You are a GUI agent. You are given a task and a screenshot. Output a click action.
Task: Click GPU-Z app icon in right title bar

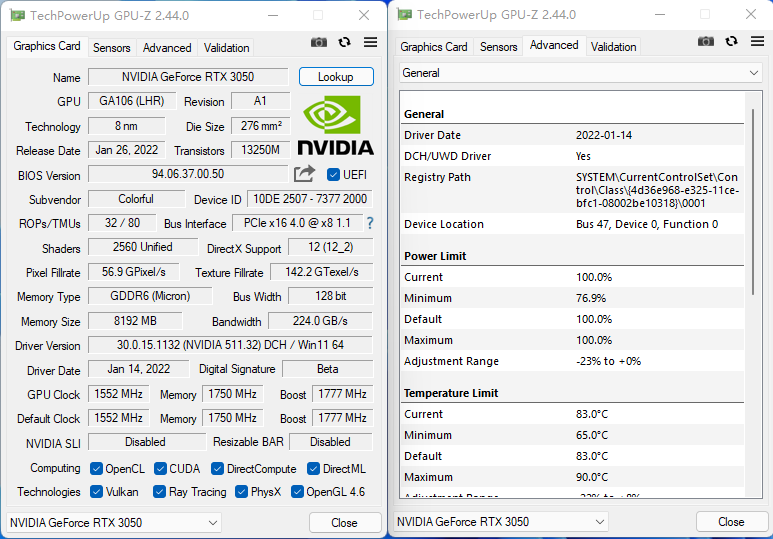point(404,14)
